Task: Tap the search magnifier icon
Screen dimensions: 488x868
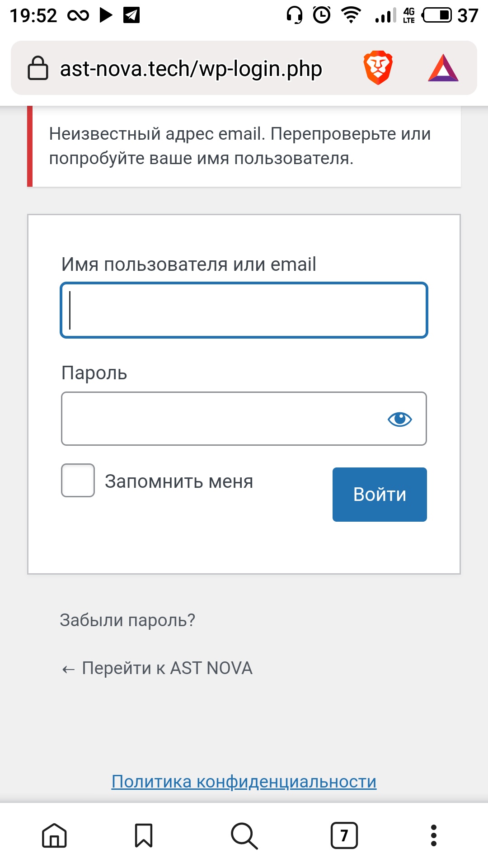Action: (x=244, y=835)
